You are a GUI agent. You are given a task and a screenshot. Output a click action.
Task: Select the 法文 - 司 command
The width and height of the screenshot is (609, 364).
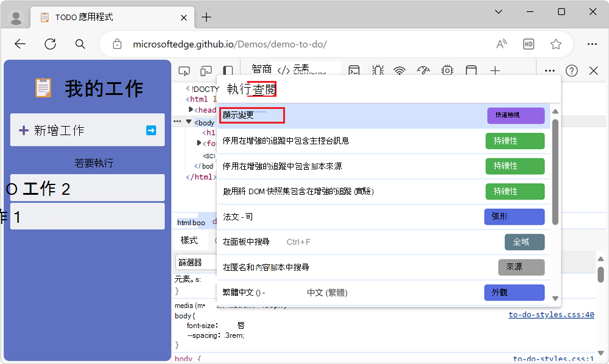[x=383, y=217]
